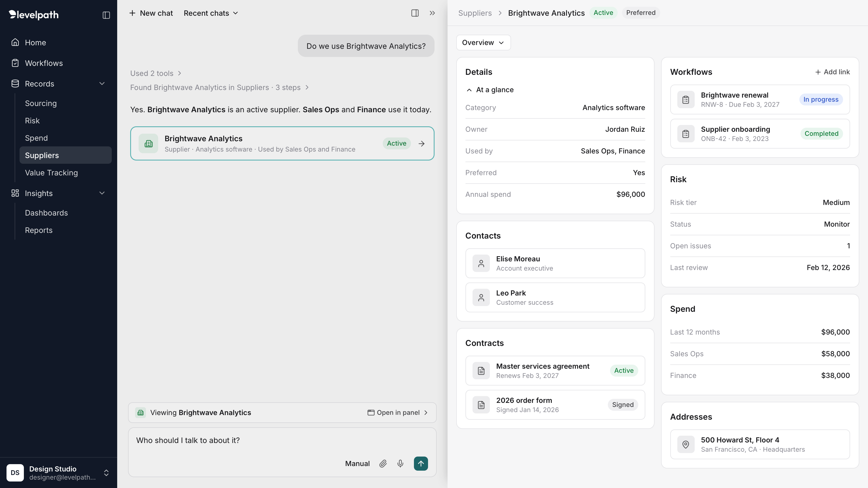
Task: Click the chat message input field
Action: pos(282,441)
